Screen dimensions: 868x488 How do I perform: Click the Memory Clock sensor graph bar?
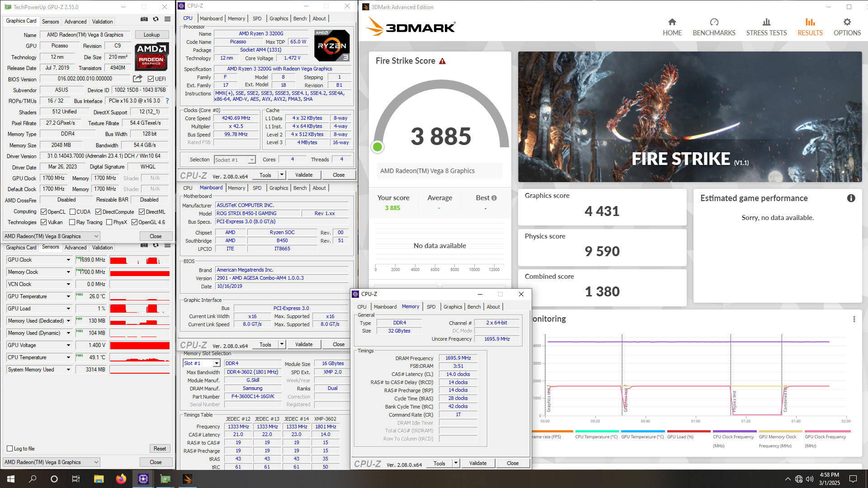(140, 272)
